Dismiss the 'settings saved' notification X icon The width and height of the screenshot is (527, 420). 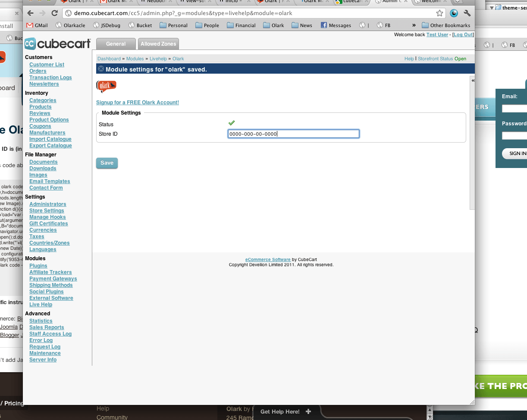(x=101, y=69)
